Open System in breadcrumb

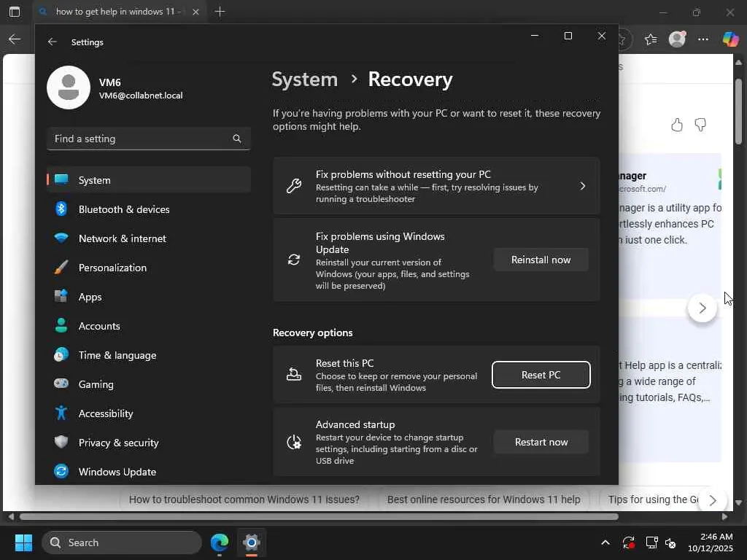pos(304,79)
